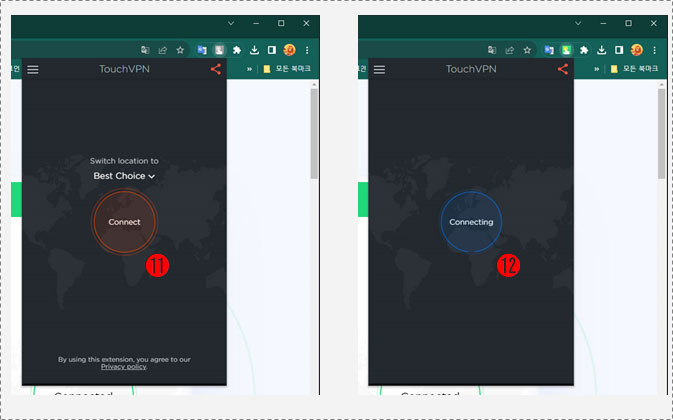Click TouchVPN extension icon in left browser
Image resolution: width=673 pixels, height=420 pixels.
[219, 50]
